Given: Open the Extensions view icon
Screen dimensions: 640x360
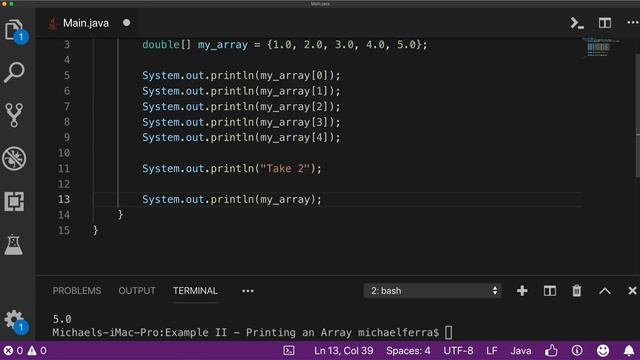Looking at the screenshot, I should pyautogui.click(x=14, y=201).
